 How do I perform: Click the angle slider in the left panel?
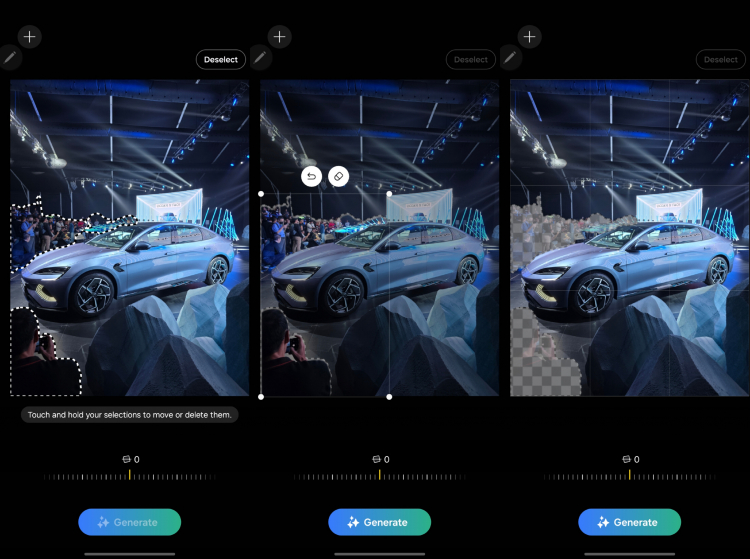click(130, 476)
